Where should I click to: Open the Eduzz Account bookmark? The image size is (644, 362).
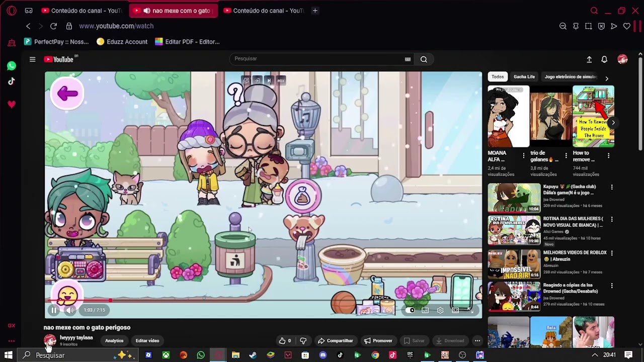tap(122, 42)
